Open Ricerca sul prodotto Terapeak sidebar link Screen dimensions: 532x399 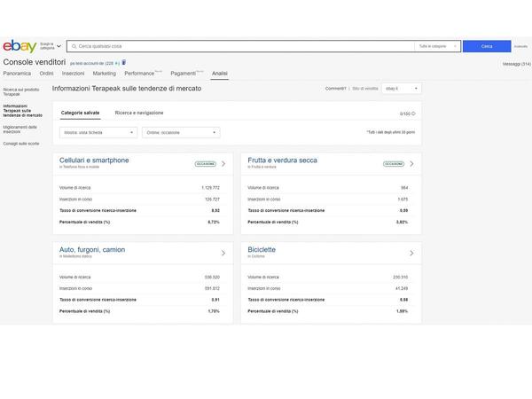click(x=21, y=91)
